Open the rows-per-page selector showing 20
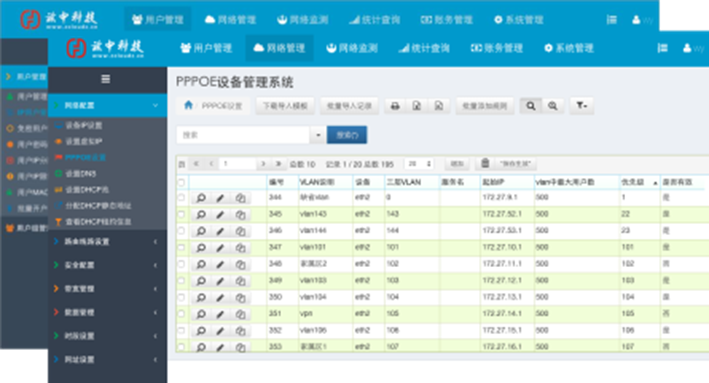Image resolution: width=709 pixels, height=383 pixels. (420, 164)
